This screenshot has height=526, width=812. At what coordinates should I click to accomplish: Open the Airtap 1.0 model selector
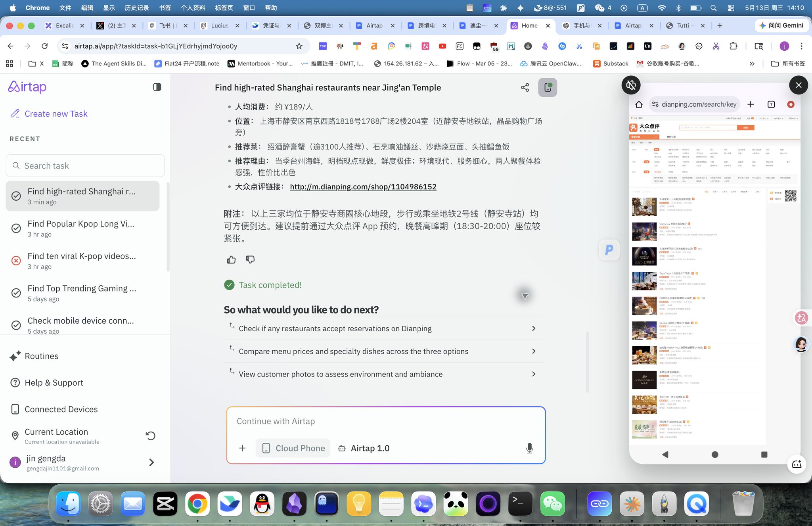pyautogui.click(x=364, y=448)
